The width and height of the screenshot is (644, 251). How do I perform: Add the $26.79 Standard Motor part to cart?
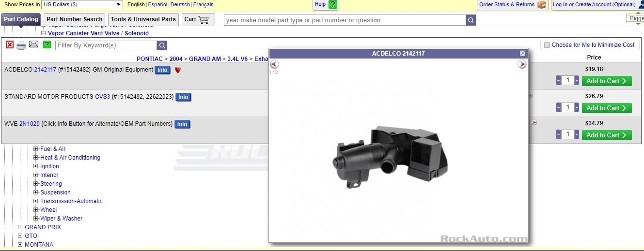coord(607,108)
